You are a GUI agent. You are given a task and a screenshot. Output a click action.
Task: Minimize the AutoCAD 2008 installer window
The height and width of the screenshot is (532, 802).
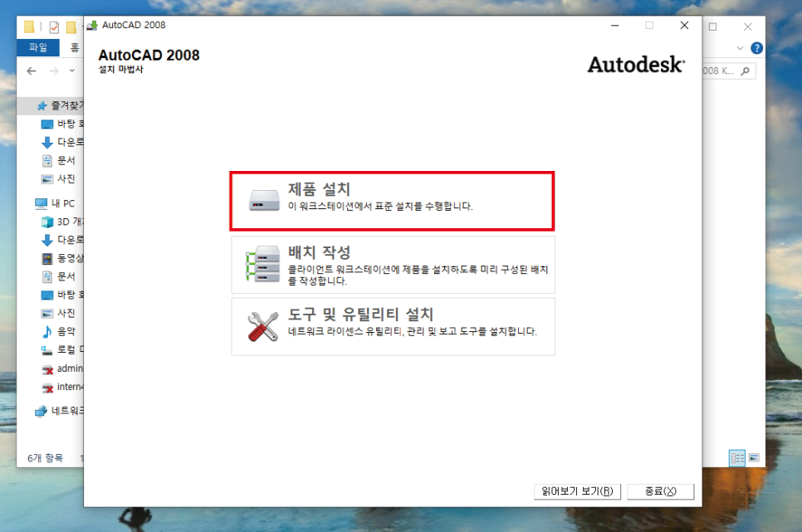click(x=615, y=25)
